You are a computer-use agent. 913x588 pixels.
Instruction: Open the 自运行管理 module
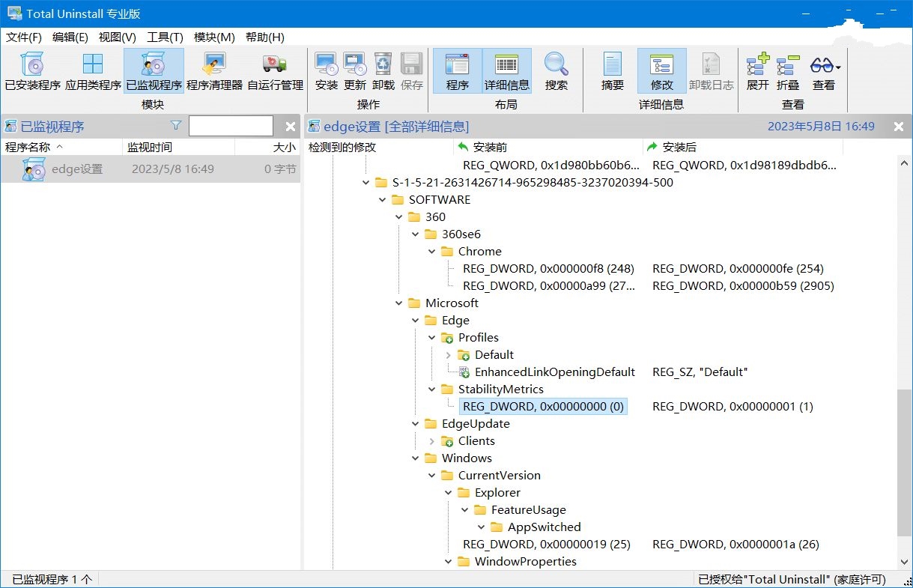[275, 72]
